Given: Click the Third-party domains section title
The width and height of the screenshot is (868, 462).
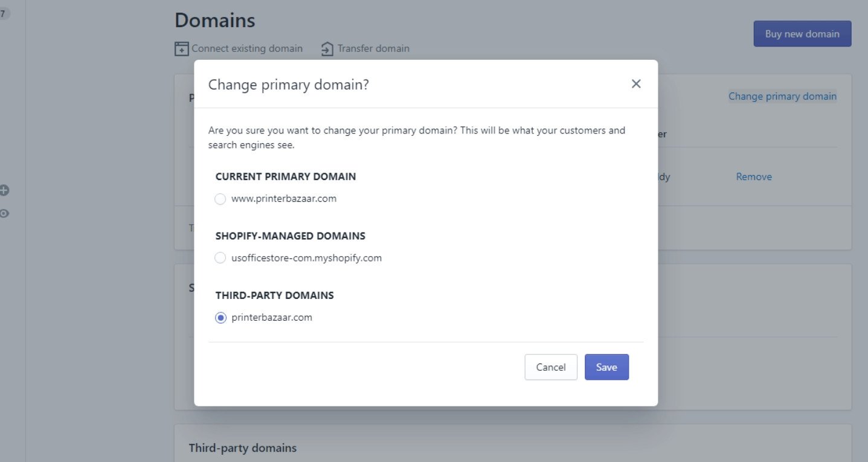Looking at the screenshot, I should pyautogui.click(x=243, y=448).
